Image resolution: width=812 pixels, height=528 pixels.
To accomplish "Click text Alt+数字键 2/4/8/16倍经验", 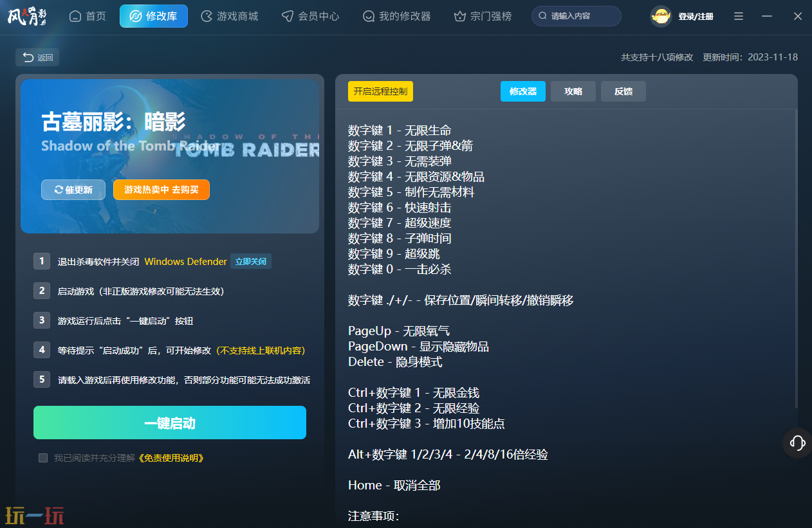I will 448,455.
